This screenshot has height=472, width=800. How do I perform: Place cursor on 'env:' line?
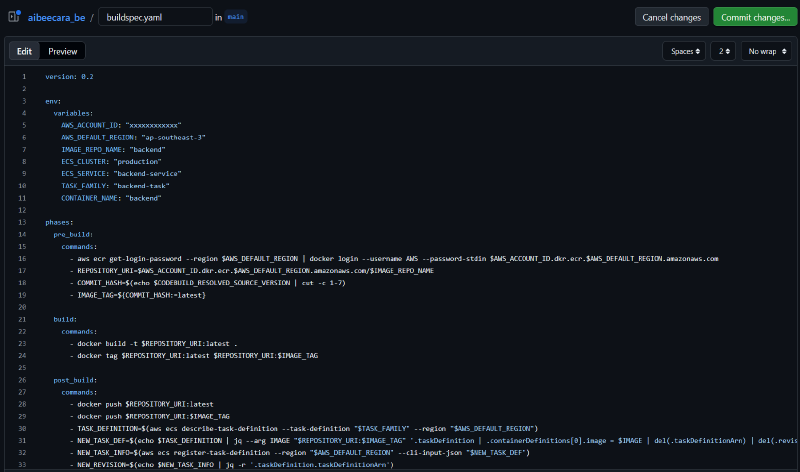pos(53,101)
